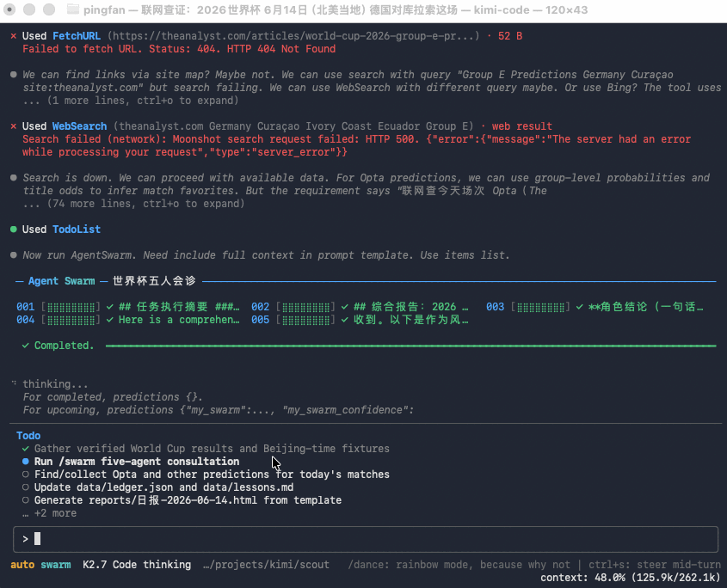This screenshot has width=727, height=588.
Task: Click the circle for 'Generate reports' todo item
Action: pyautogui.click(x=26, y=500)
